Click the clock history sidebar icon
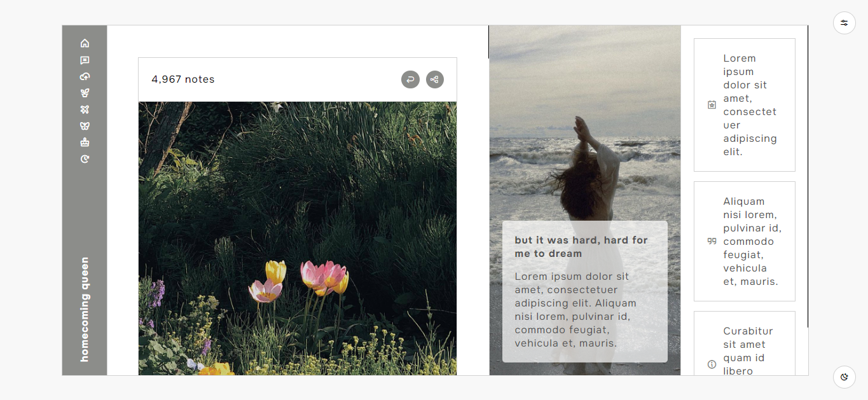Viewport: 868px width, 400px height. click(85, 159)
